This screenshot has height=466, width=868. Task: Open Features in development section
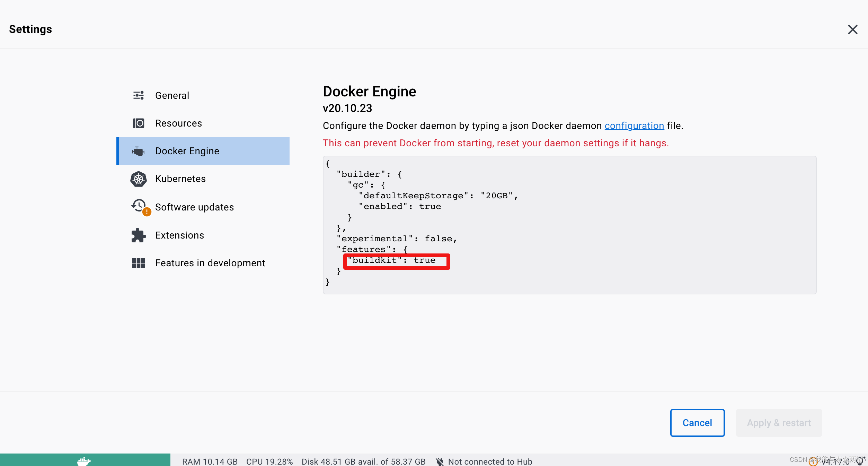click(203, 263)
